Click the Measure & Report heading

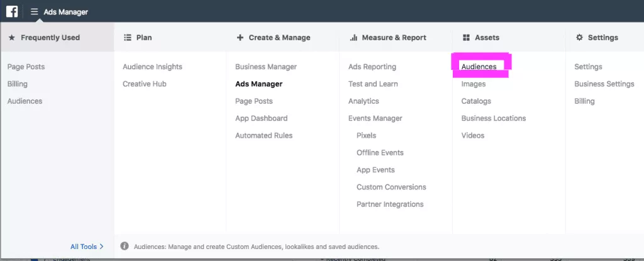(x=394, y=37)
